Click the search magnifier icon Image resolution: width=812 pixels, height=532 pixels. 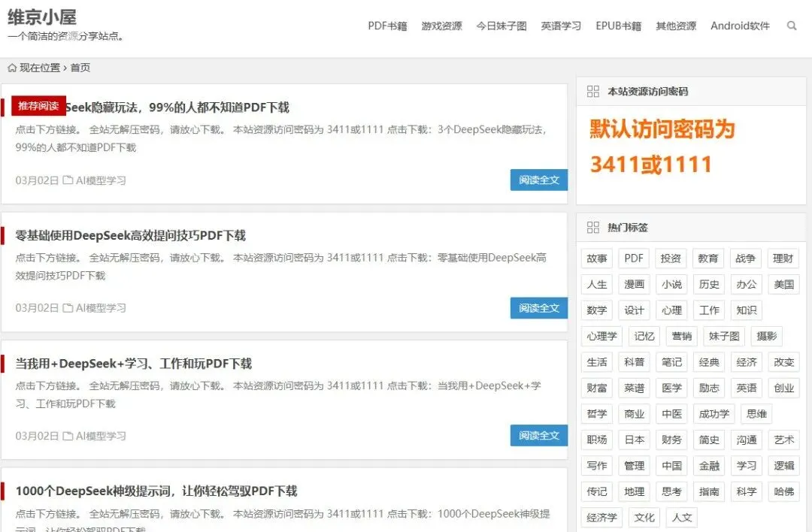(x=791, y=26)
